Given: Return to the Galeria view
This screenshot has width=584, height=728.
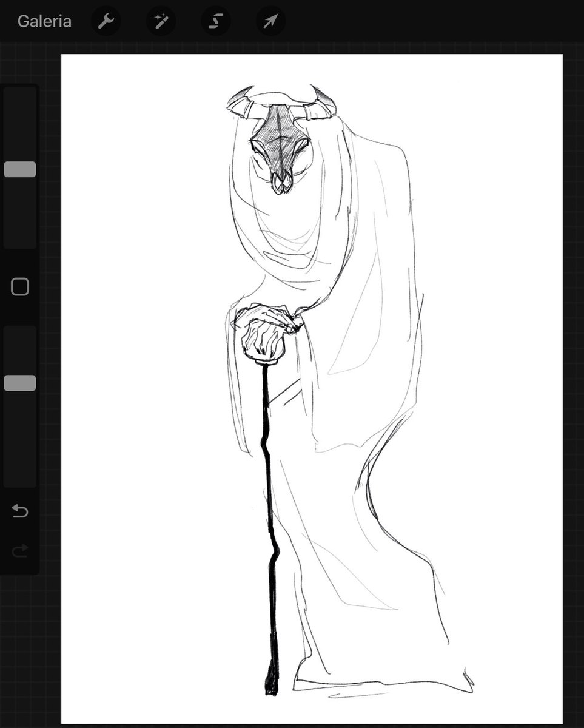Looking at the screenshot, I should (44, 21).
